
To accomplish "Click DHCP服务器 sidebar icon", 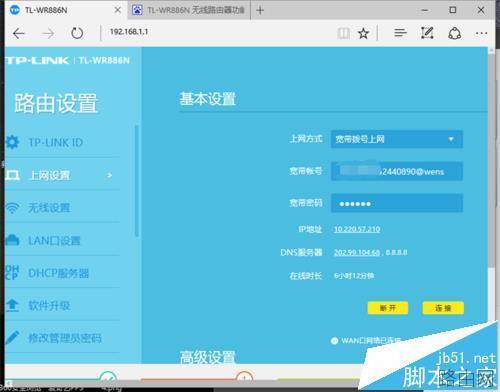I will click(x=12, y=272).
